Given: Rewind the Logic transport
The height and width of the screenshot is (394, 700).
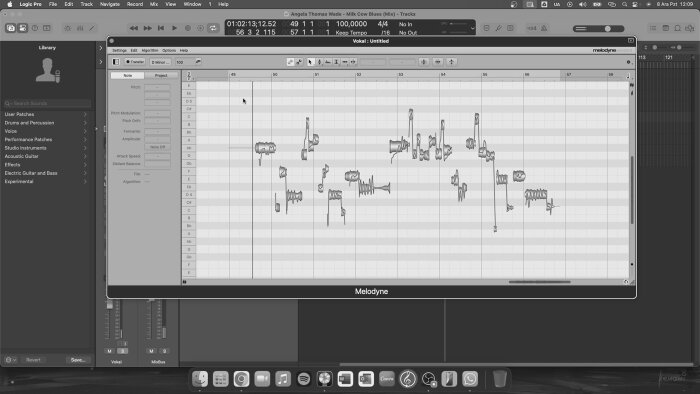Looking at the screenshot, I should point(133,28).
